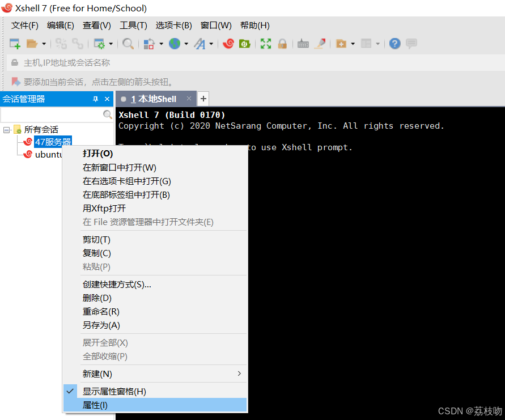
Task: Click the Find toolbar magnifier icon
Action: pyautogui.click(x=128, y=44)
